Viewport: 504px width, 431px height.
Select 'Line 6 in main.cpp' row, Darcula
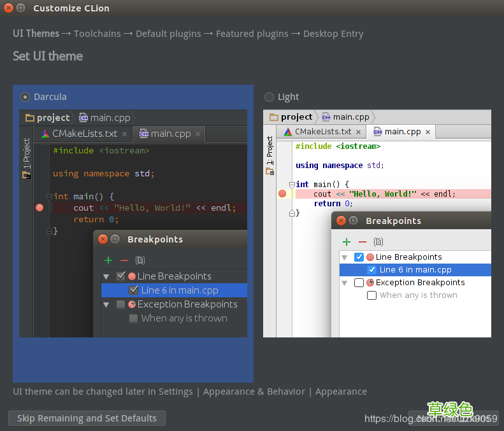[x=174, y=290]
